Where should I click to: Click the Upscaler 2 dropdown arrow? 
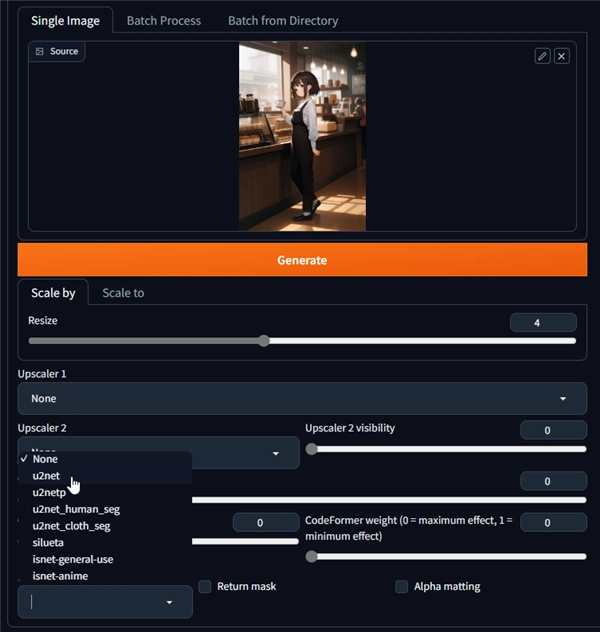[276, 453]
